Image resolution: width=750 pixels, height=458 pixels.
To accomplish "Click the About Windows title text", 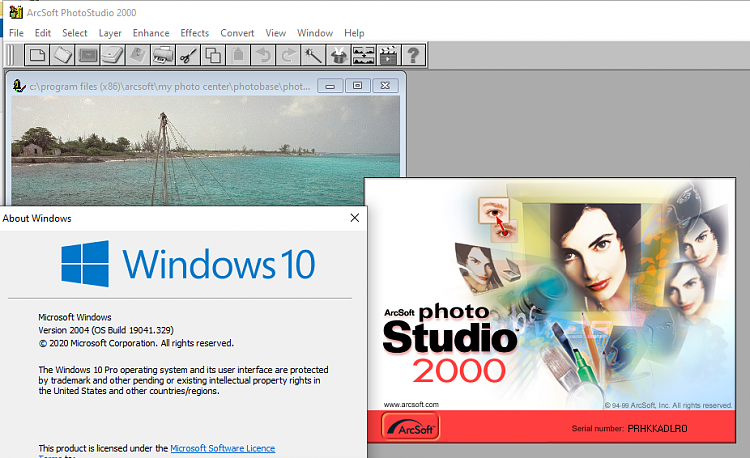I will (37, 218).
